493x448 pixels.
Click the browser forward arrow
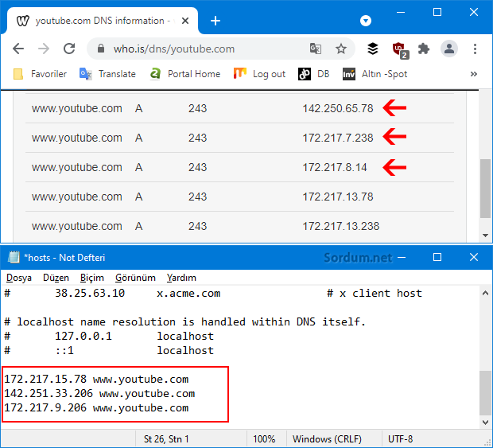click(44, 49)
